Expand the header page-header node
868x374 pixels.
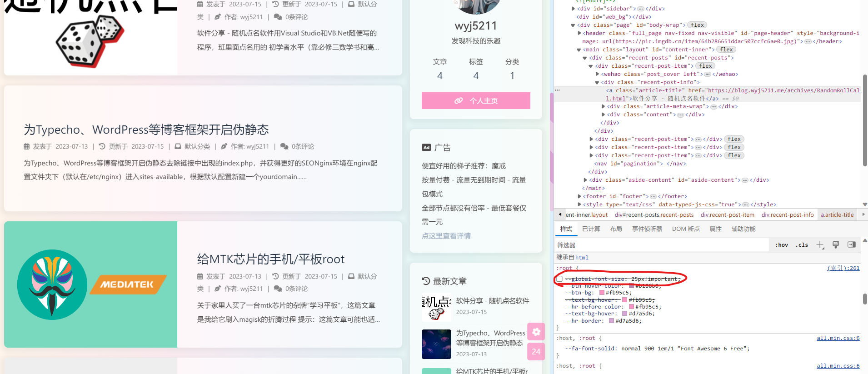[x=579, y=33]
